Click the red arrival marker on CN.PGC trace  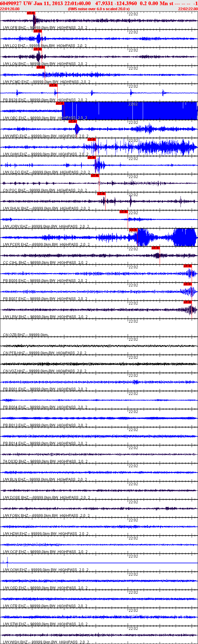(95, 176)
